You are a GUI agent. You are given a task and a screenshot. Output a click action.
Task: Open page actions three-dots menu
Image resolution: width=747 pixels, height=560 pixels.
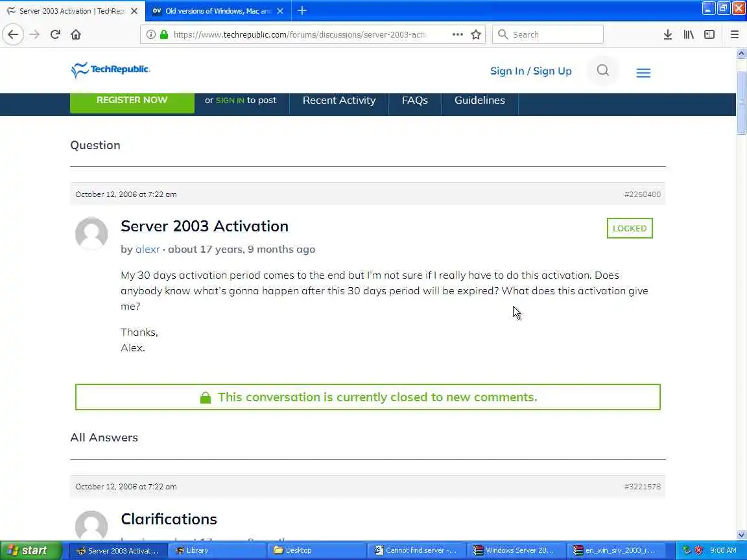pyautogui.click(x=457, y=34)
